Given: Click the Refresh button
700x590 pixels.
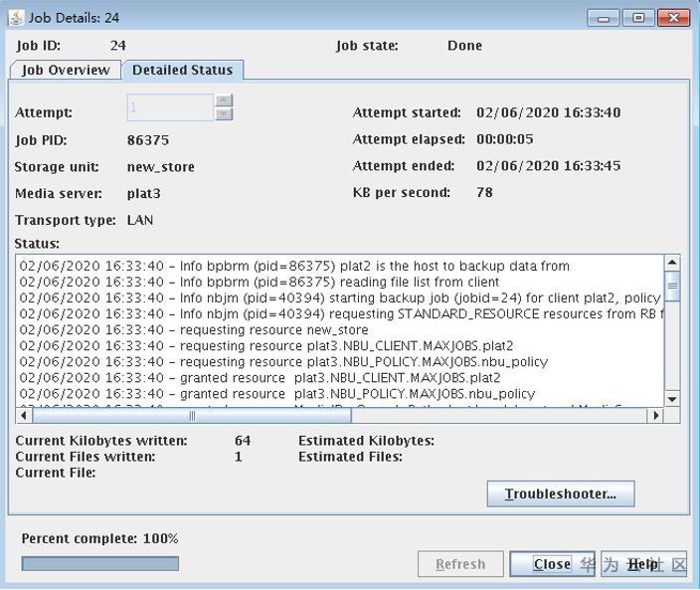Looking at the screenshot, I should (460, 564).
